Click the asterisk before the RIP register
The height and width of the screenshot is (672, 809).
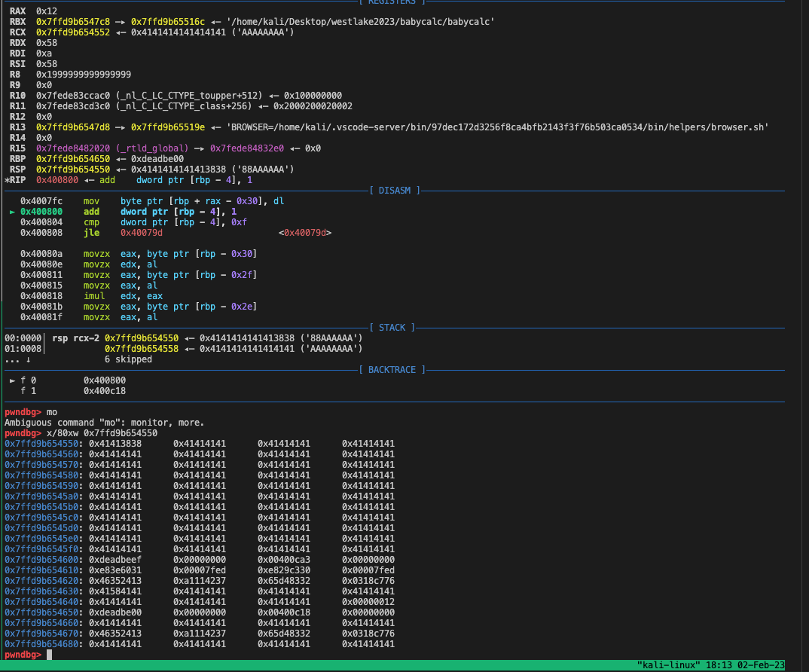point(7,180)
